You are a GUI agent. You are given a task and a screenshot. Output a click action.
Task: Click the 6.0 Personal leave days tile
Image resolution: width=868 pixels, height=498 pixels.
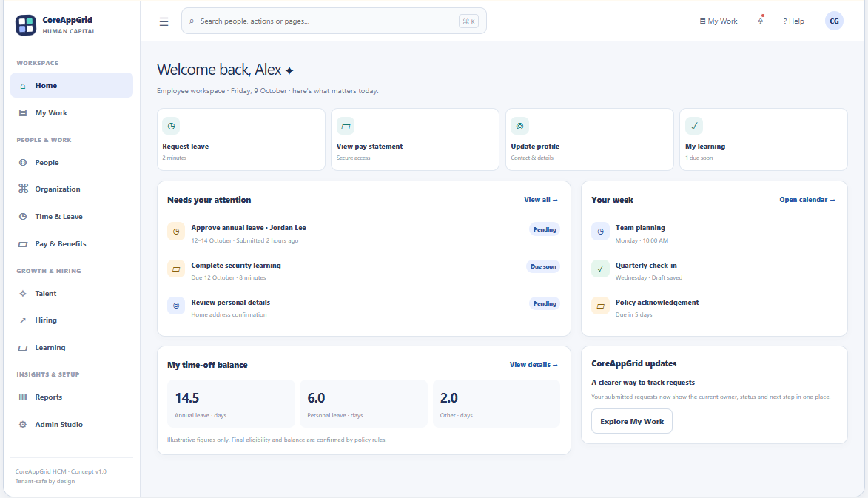(x=363, y=403)
